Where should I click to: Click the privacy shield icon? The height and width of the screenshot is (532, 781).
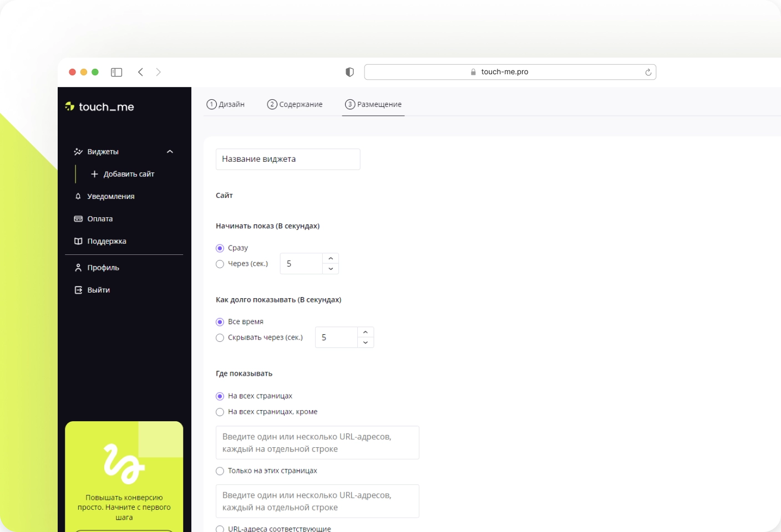[349, 72]
